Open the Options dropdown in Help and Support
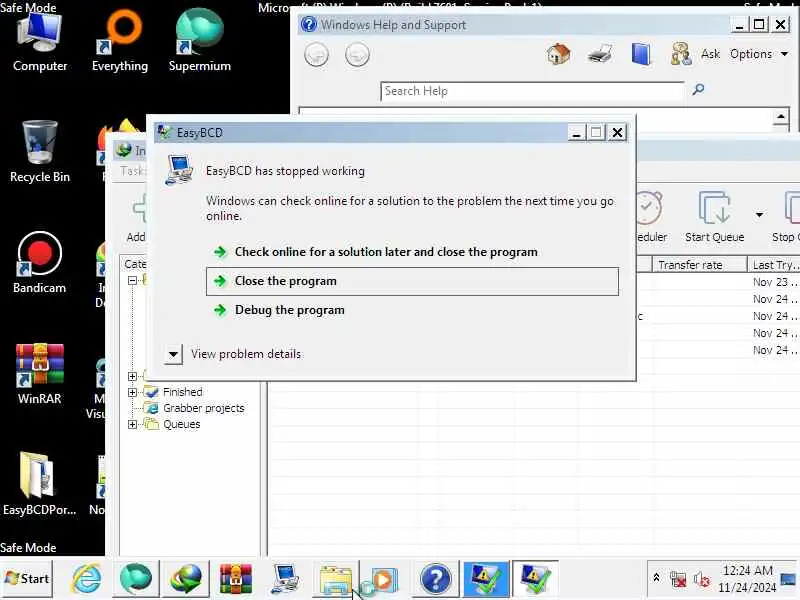Screen dimensions: 800x600 759,54
